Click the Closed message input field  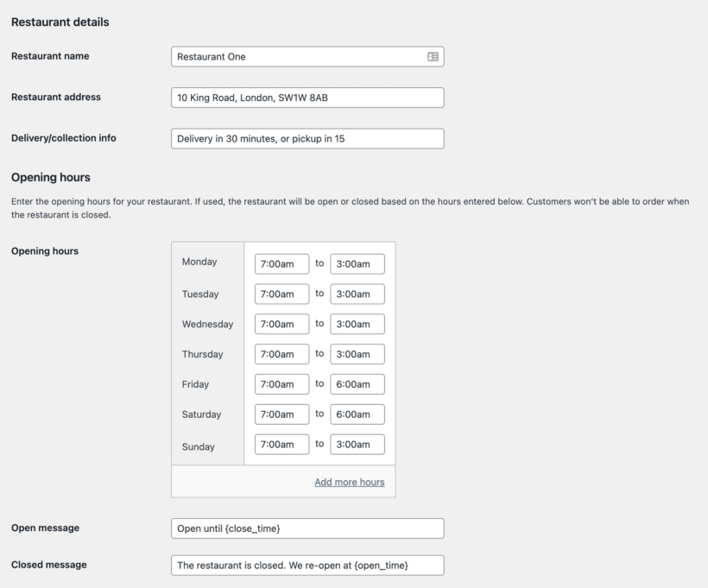coord(307,565)
